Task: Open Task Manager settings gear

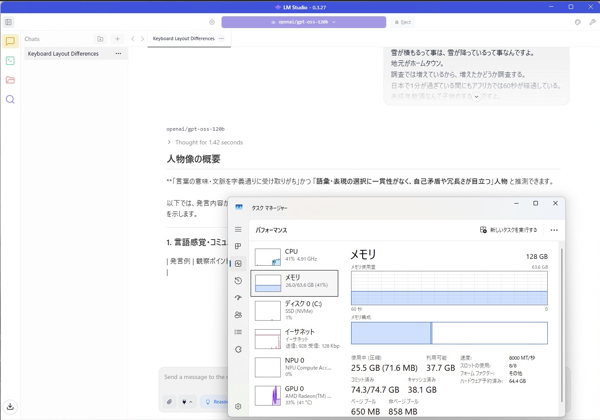Action: coord(238,407)
